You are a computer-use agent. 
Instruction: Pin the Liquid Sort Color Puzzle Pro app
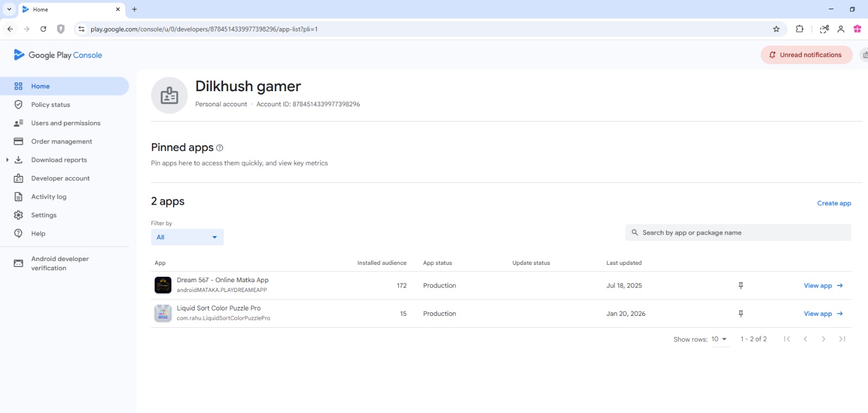(x=741, y=314)
